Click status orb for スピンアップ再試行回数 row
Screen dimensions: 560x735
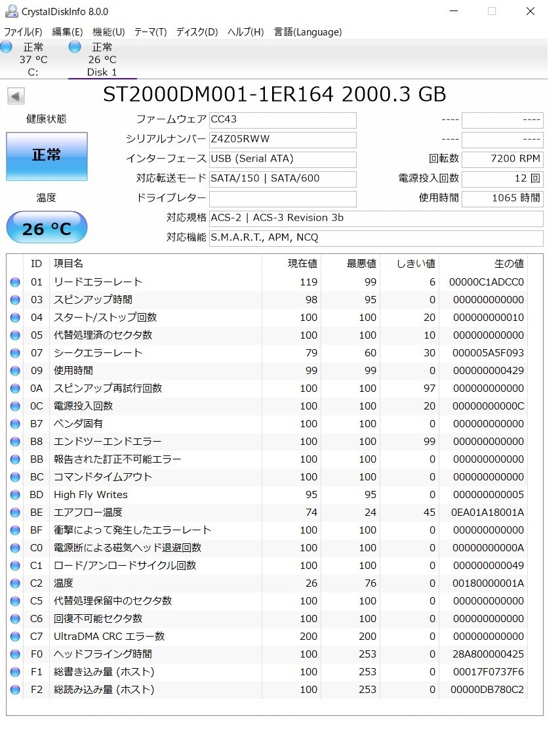(x=15, y=388)
